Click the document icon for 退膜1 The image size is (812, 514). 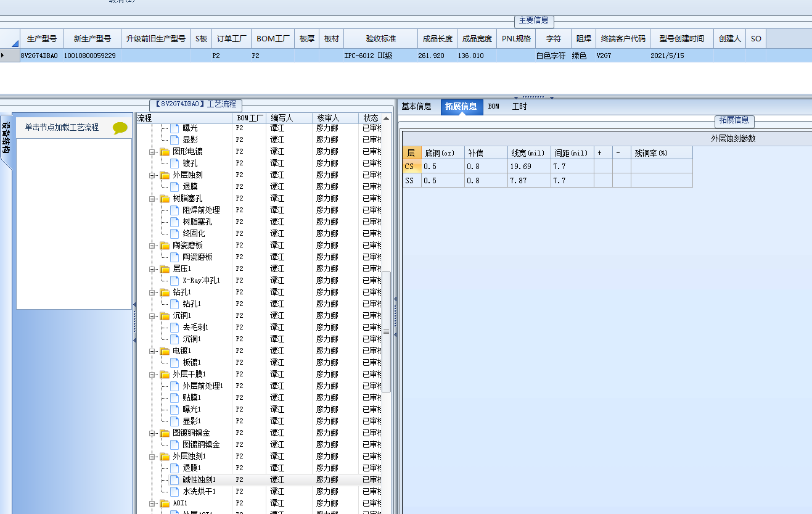174,468
